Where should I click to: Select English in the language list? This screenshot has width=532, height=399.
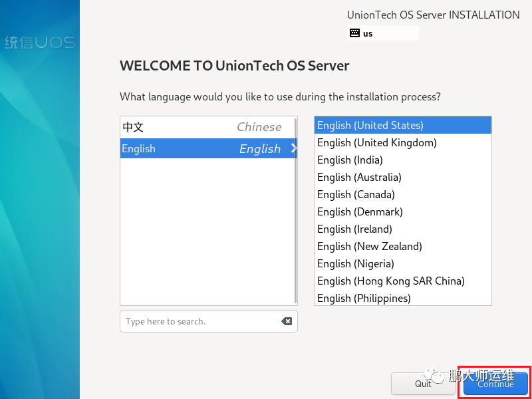coord(207,148)
